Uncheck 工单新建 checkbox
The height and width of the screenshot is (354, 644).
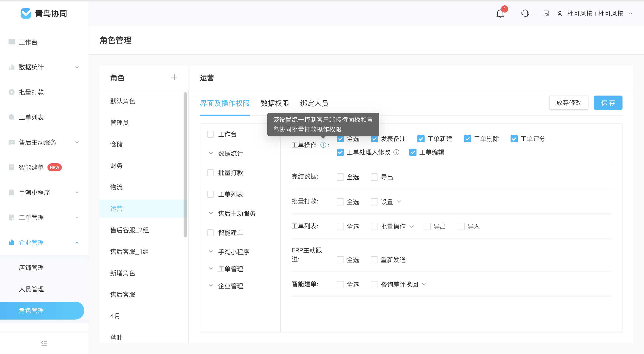coord(421,139)
